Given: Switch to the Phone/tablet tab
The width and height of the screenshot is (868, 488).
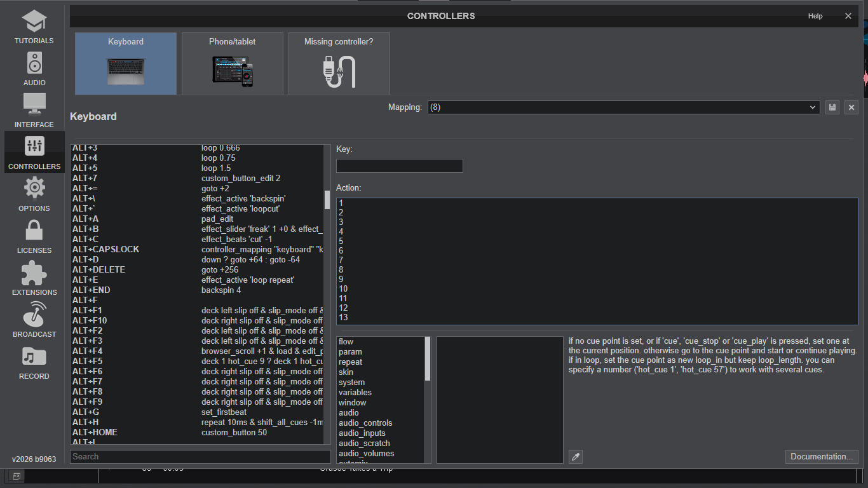Looking at the screenshot, I should tap(233, 64).
